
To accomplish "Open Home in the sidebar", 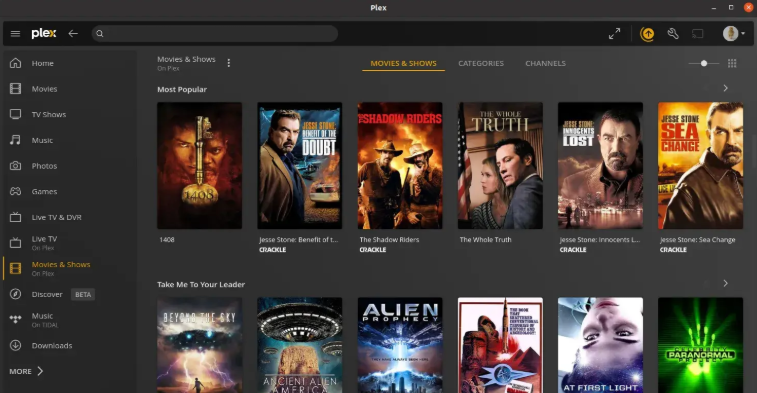I will pos(42,63).
